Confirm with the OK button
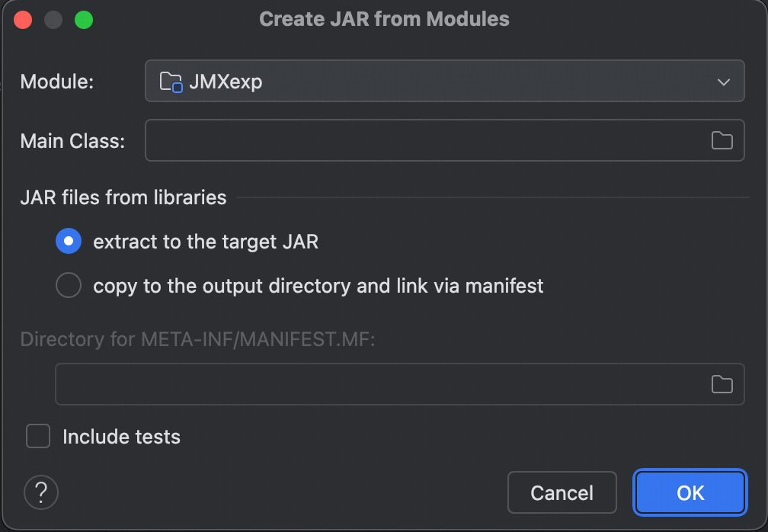This screenshot has height=532, width=768. (690, 492)
